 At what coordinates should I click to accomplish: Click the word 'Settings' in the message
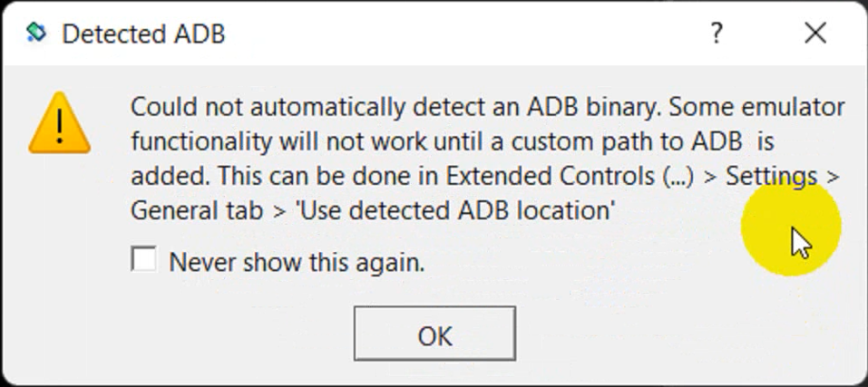771,177
